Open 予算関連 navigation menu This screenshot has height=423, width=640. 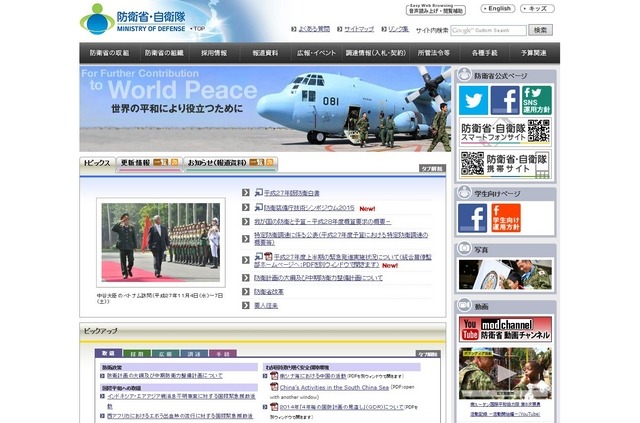click(534, 53)
